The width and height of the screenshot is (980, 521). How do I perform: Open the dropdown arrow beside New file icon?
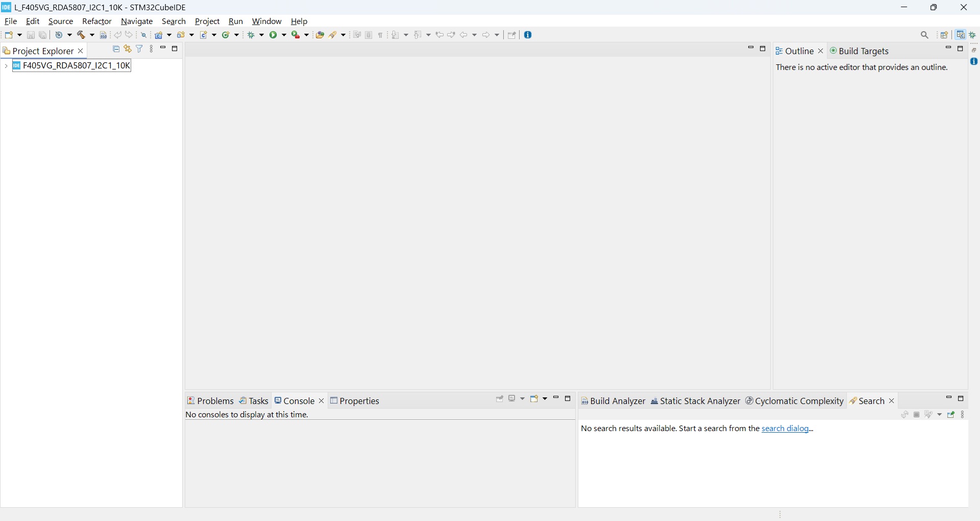[19, 35]
